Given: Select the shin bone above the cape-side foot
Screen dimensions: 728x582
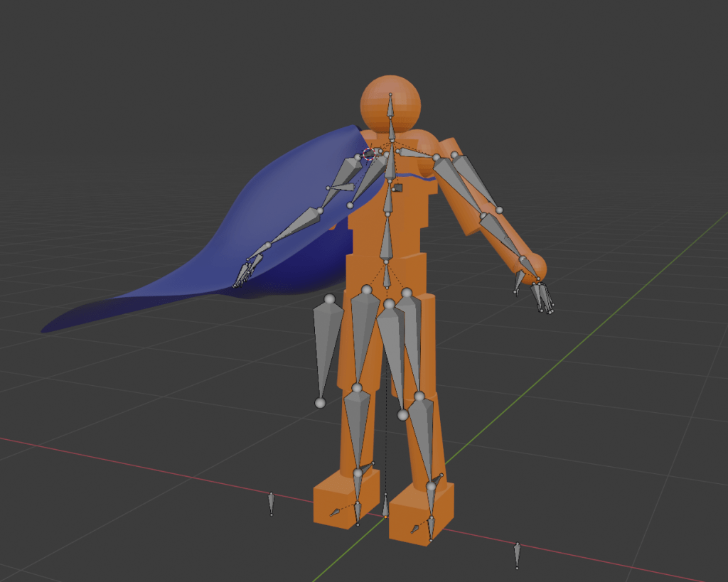Looking at the screenshot, I should (x=357, y=425).
